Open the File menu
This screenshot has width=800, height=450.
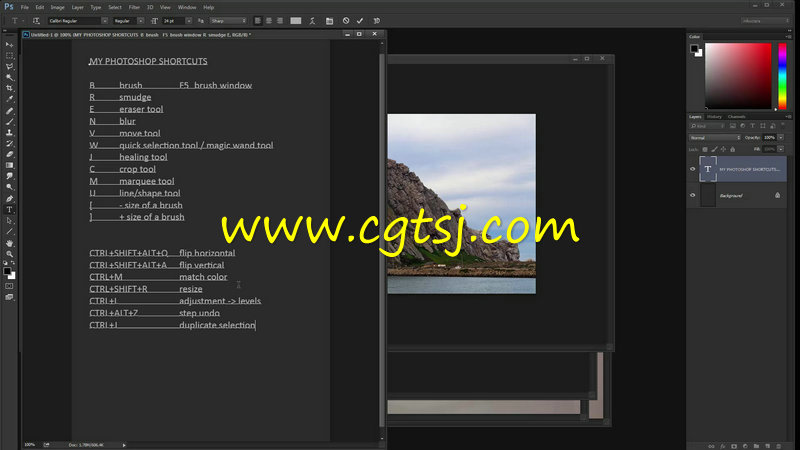pos(24,8)
